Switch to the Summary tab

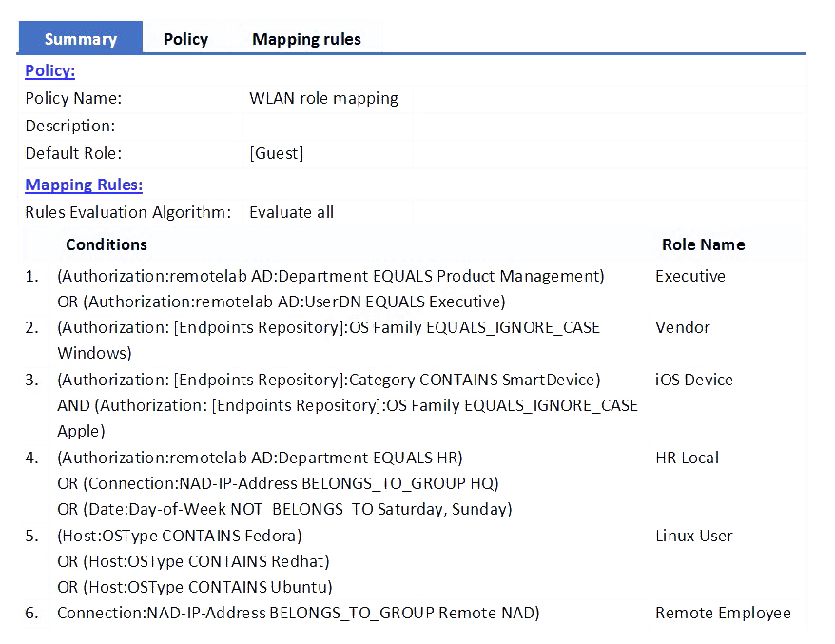[81, 39]
